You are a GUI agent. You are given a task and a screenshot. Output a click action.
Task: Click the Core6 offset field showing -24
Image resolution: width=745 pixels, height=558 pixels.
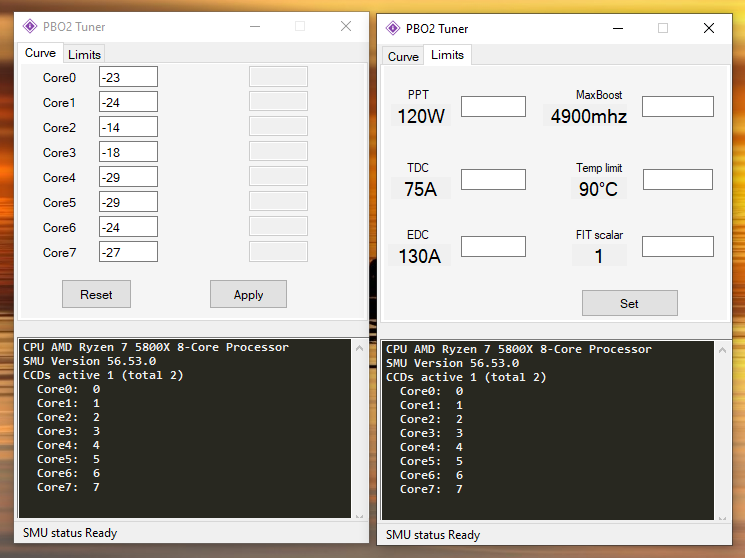click(128, 227)
